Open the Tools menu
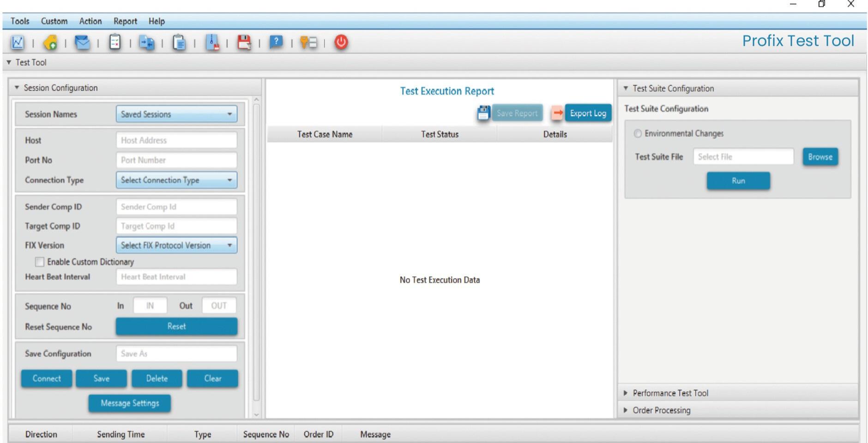 pyautogui.click(x=20, y=21)
